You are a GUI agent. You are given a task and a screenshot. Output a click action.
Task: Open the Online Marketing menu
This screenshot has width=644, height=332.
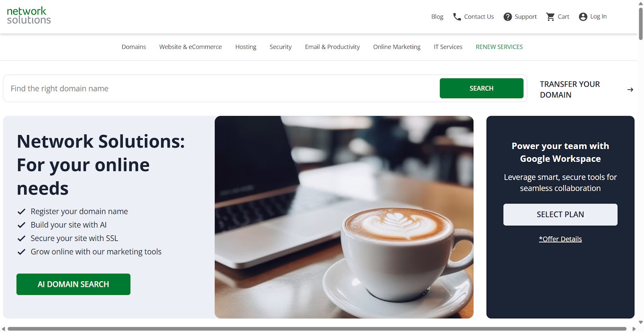click(396, 47)
